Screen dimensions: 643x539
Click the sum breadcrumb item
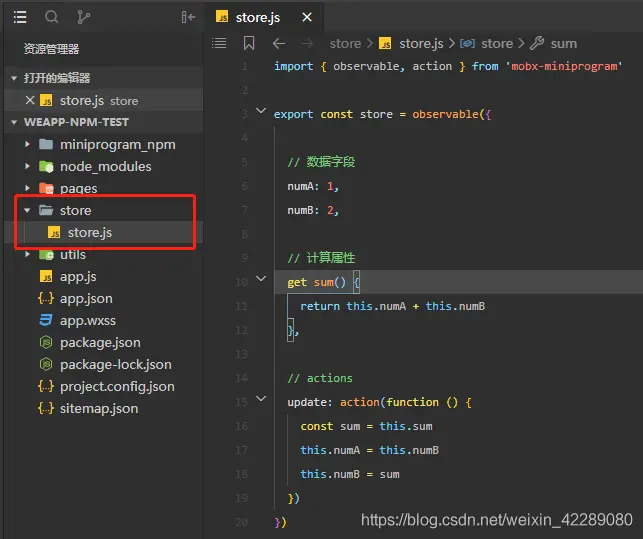coord(563,43)
